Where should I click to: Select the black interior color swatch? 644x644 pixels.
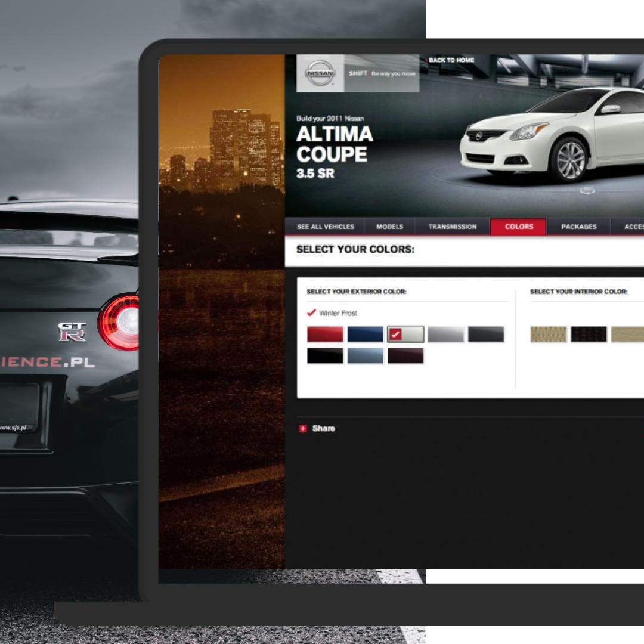[x=589, y=335]
